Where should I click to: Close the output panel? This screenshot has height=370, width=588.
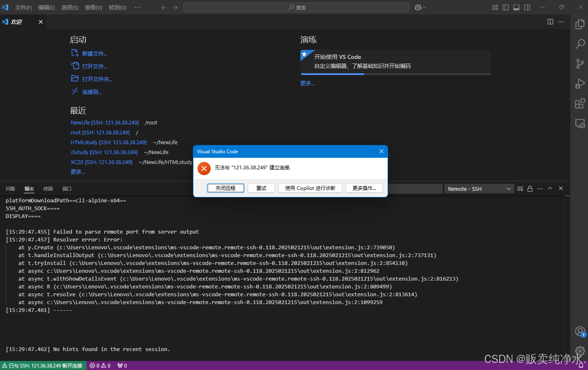561,189
